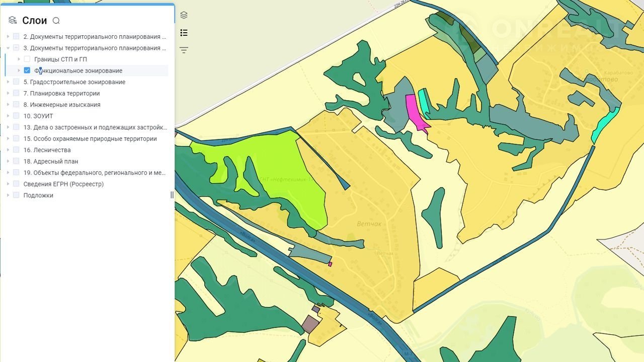Uncheck the Функциональное зонирование layer
This screenshot has width=644, height=362.
27,70
